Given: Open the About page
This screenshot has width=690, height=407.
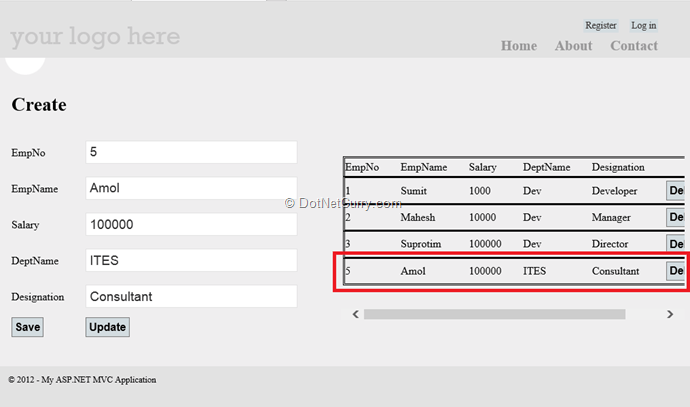Looking at the screenshot, I should click(573, 46).
